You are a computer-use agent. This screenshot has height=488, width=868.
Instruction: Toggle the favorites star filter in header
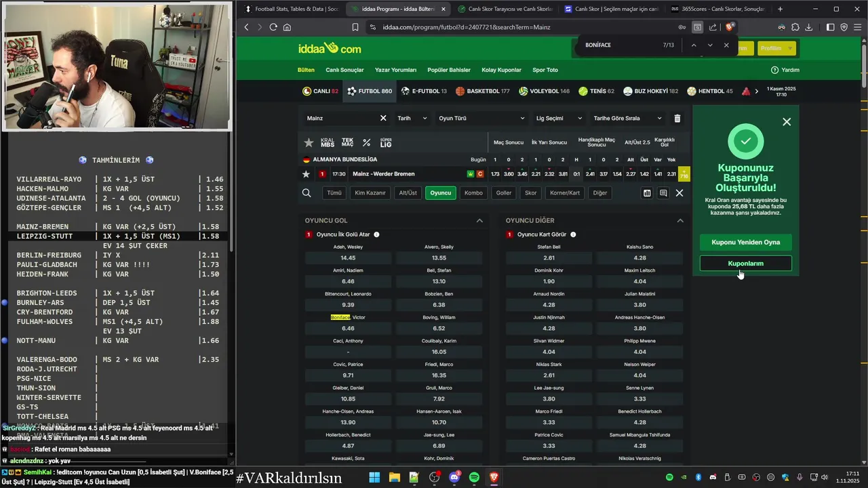click(309, 142)
